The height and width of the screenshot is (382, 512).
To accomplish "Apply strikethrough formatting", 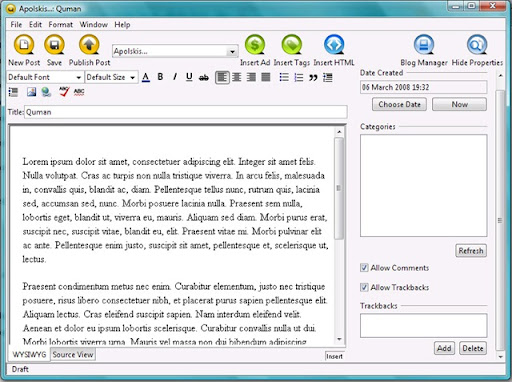I will point(204,77).
